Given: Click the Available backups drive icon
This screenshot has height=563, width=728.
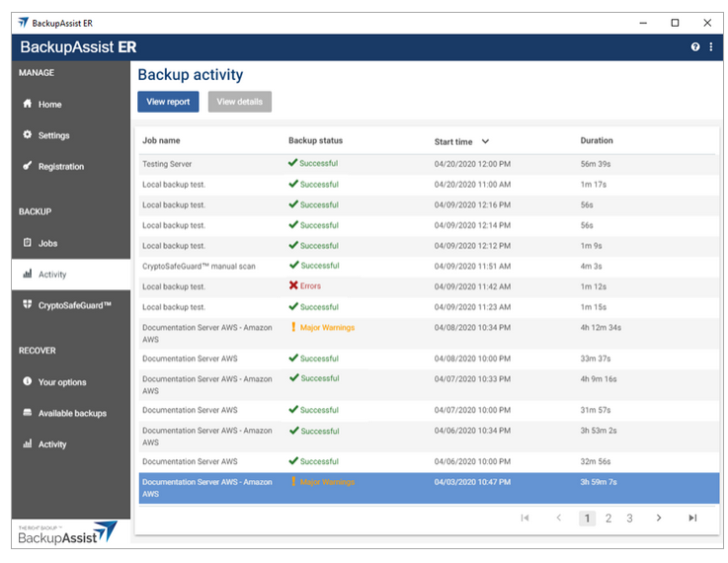Looking at the screenshot, I should point(28,413).
